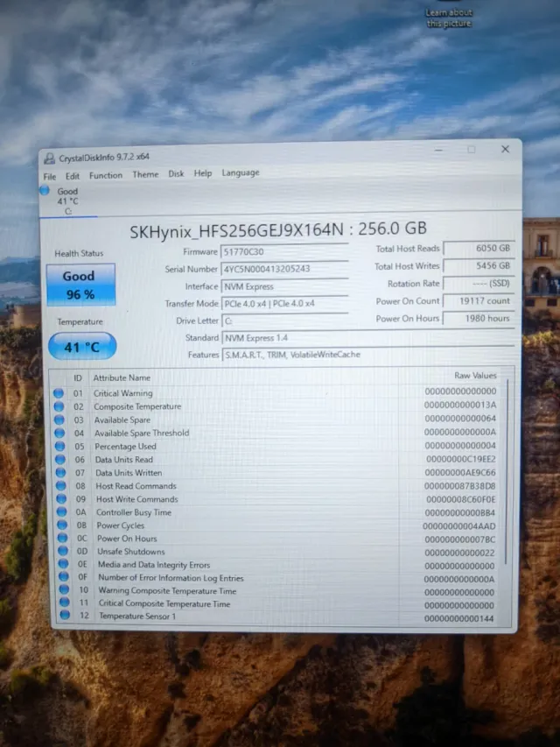
Task: Click the status dot for Percentage Used
Action: coord(60,447)
